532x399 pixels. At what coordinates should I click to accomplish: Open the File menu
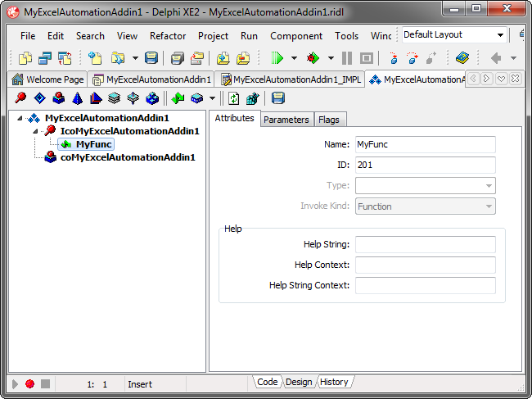pos(28,36)
